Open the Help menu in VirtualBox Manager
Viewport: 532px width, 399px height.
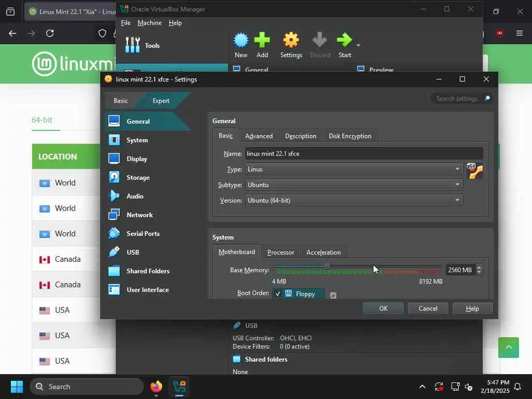(175, 23)
